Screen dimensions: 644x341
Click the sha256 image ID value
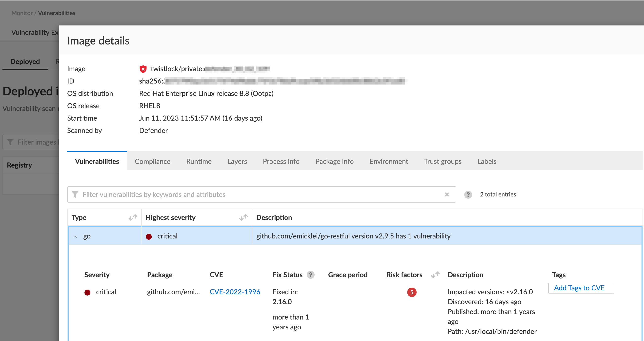272,81
